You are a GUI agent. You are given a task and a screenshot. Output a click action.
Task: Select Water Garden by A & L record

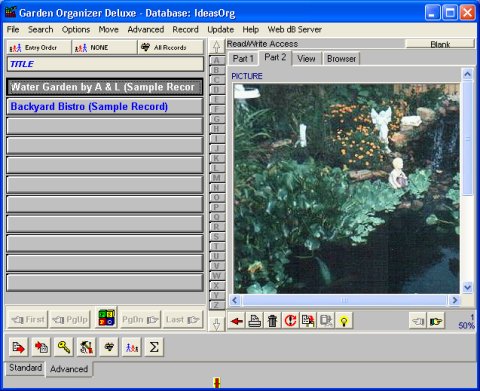105,87
